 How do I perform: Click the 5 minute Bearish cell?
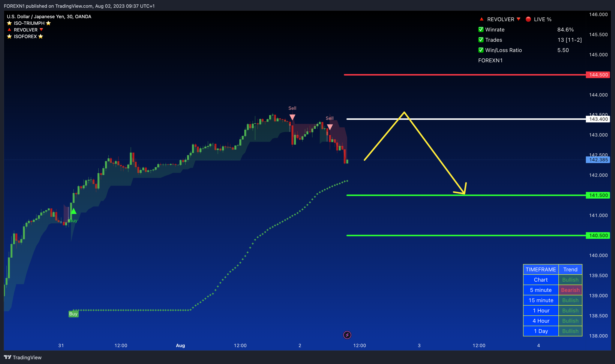tap(570, 290)
